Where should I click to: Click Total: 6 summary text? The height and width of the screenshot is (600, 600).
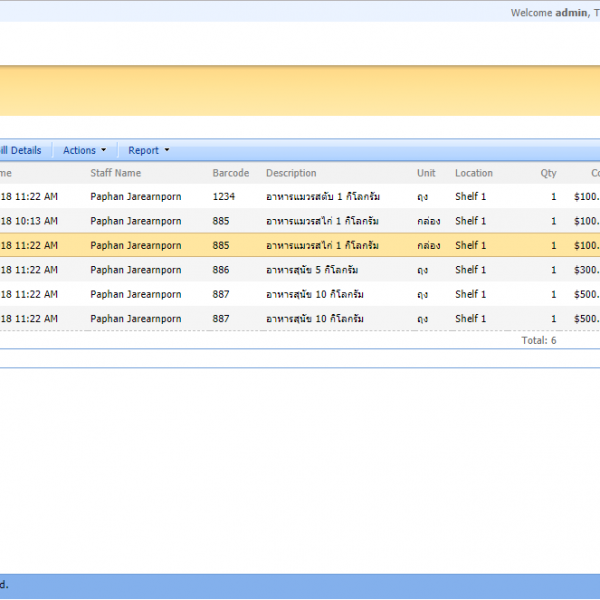click(539, 340)
